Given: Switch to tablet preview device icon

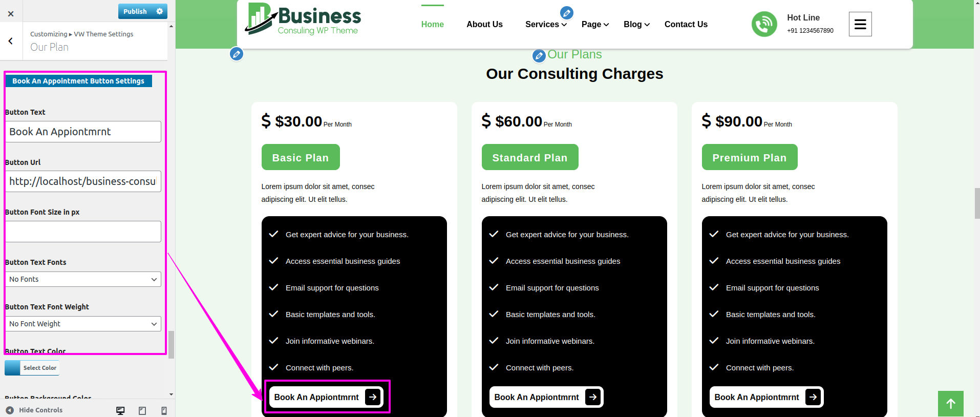Looking at the screenshot, I should 142,410.
